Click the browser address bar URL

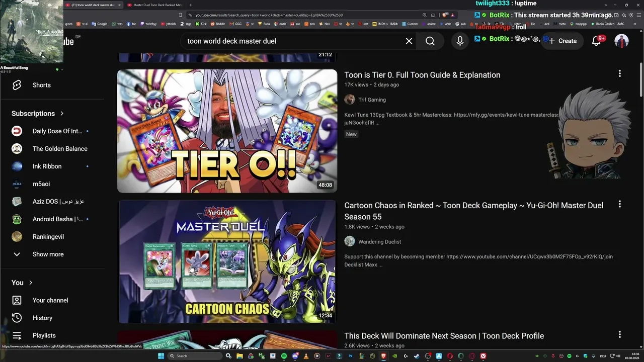(x=269, y=15)
